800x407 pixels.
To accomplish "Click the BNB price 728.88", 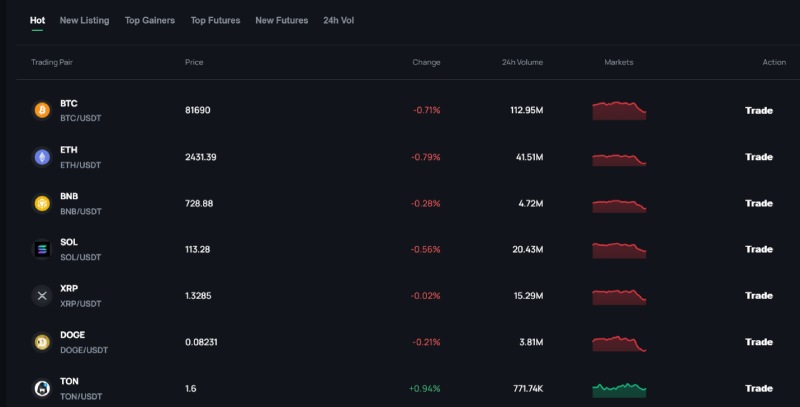I will coord(199,204).
